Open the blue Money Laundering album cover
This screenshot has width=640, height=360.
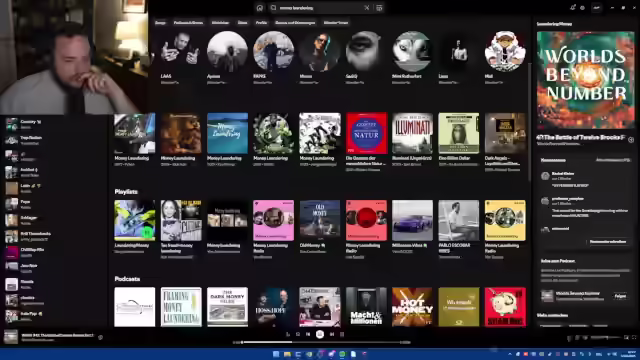point(227,133)
